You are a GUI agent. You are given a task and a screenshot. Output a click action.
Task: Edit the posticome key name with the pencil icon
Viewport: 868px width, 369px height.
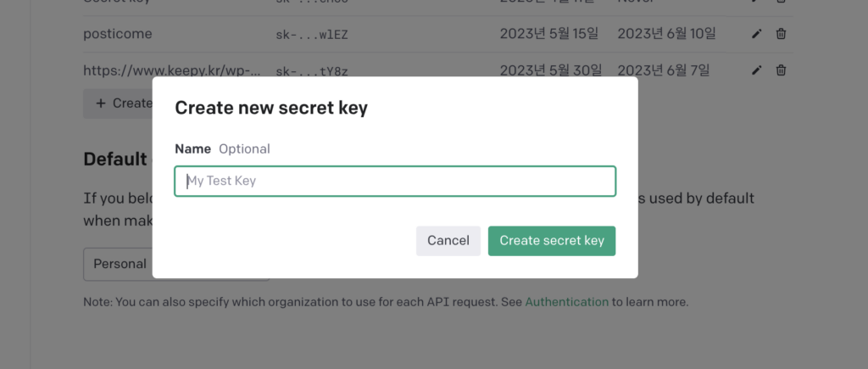[x=757, y=34]
